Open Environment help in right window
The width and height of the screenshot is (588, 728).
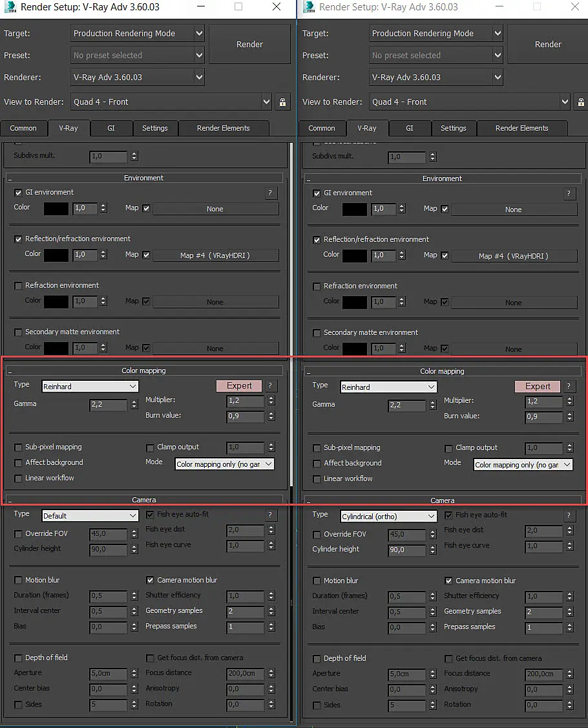[x=569, y=193]
